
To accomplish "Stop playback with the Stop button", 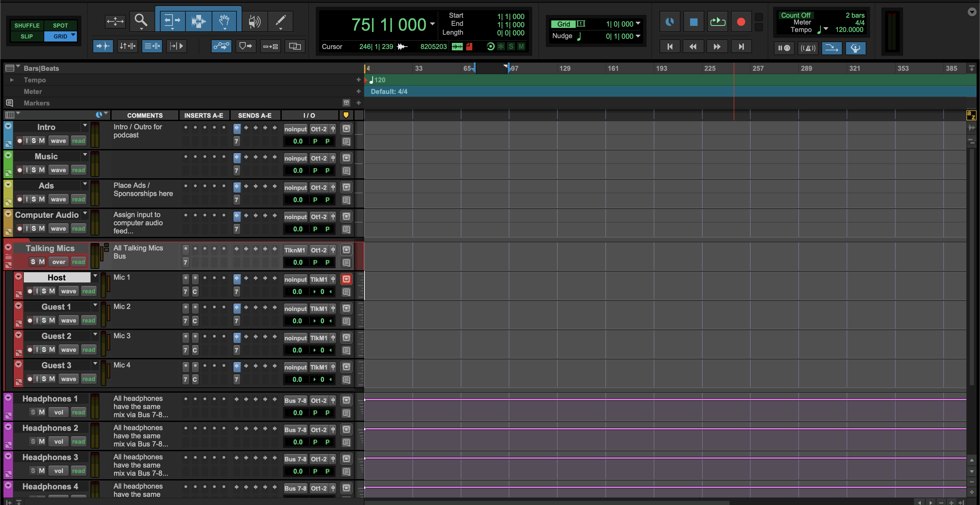I will pos(693,22).
